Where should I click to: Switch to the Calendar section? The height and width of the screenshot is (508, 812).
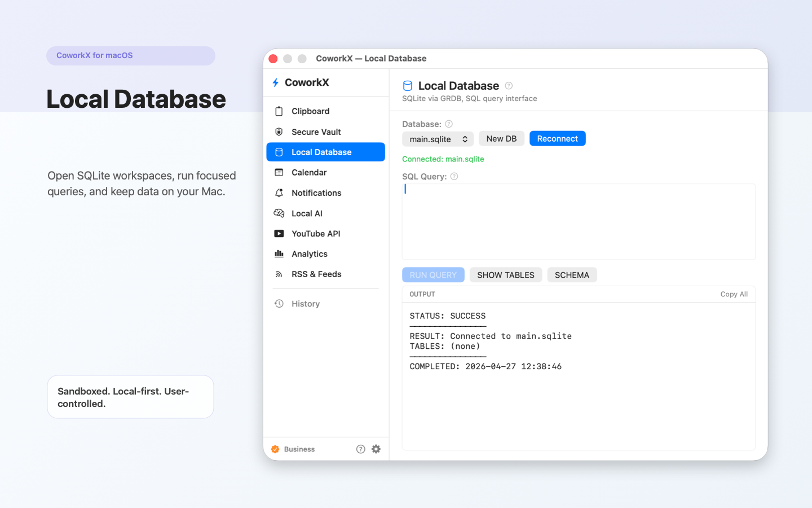(x=326, y=172)
